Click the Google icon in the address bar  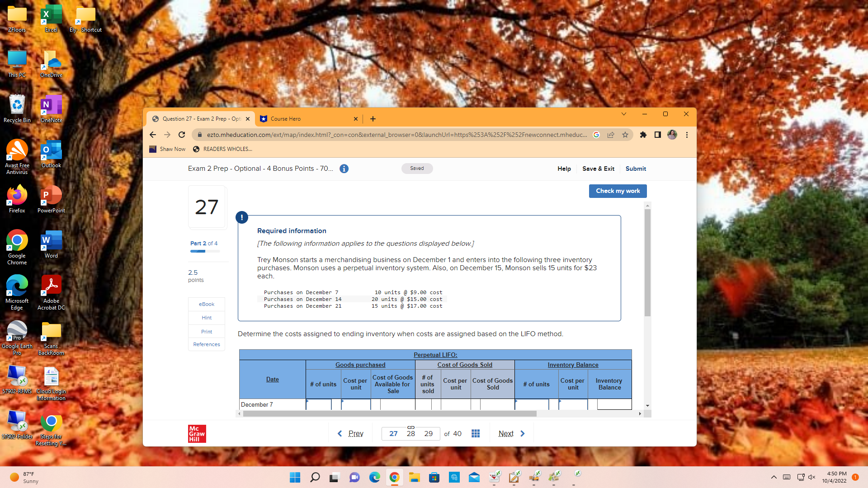pos(596,135)
